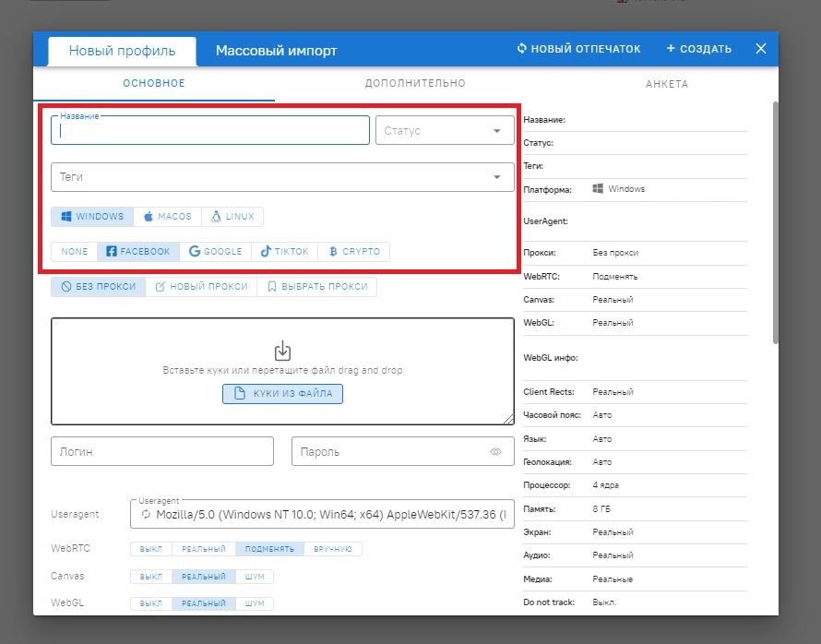Click the Useragent regenerate icon
Viewport: 821px width, 644px height.
pyautogui.click(x=145, y=514)
